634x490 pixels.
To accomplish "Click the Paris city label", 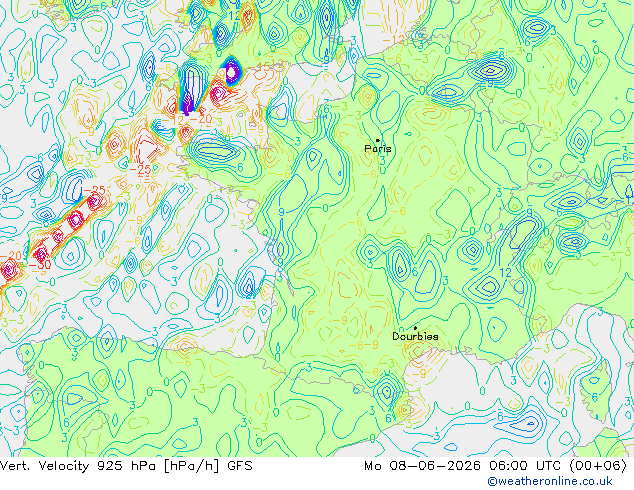I will pos(378,149).
